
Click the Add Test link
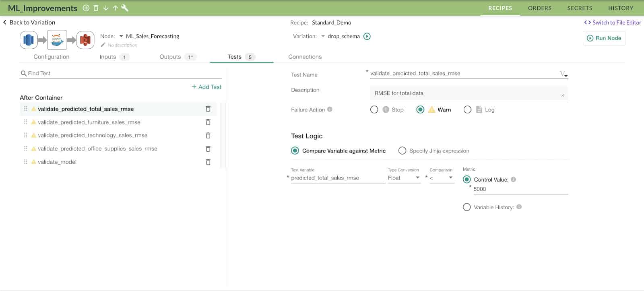click(x=206, y=87)
